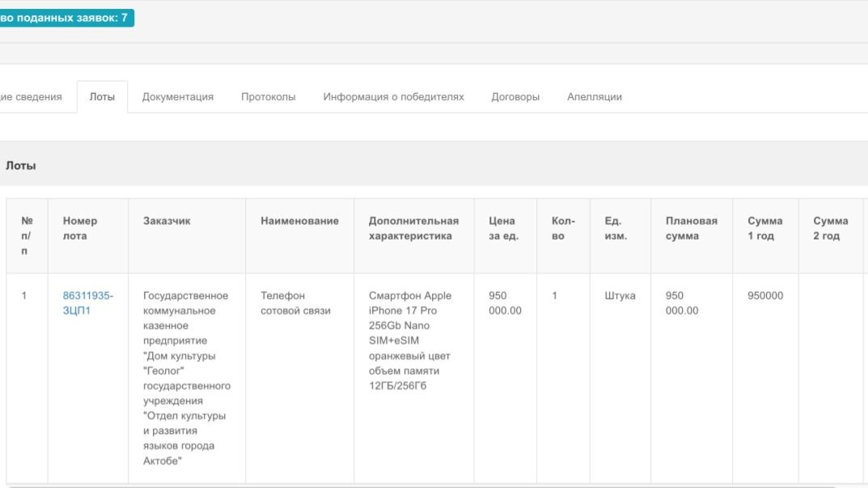
Task: Open the Документация tab
Action: click(177, 97)
